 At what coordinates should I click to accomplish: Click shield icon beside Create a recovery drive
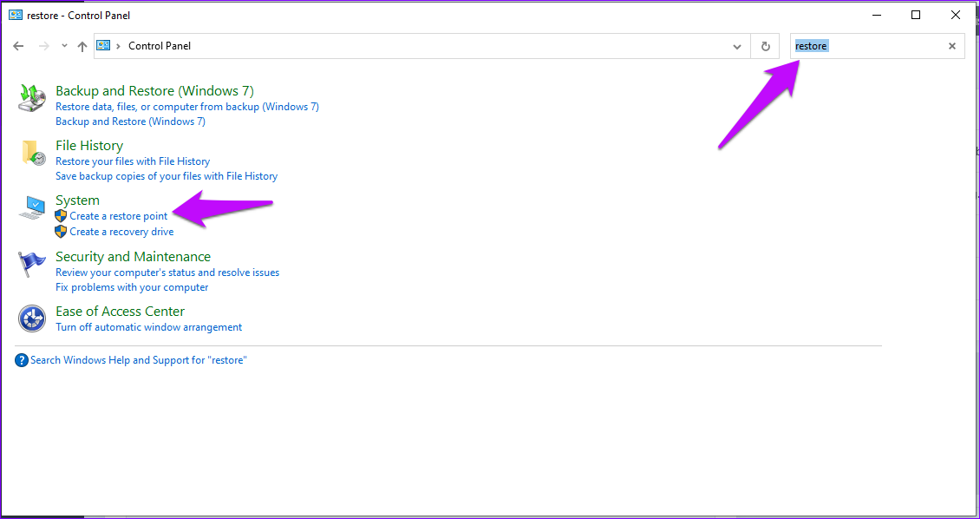tap(61, 232)
